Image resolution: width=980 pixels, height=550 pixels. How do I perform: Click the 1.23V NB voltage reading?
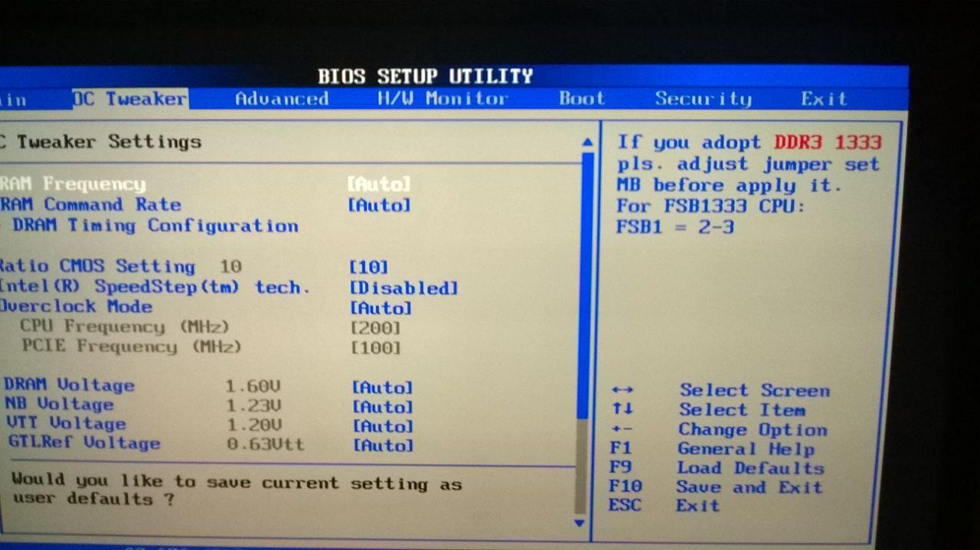pos(253,406)
